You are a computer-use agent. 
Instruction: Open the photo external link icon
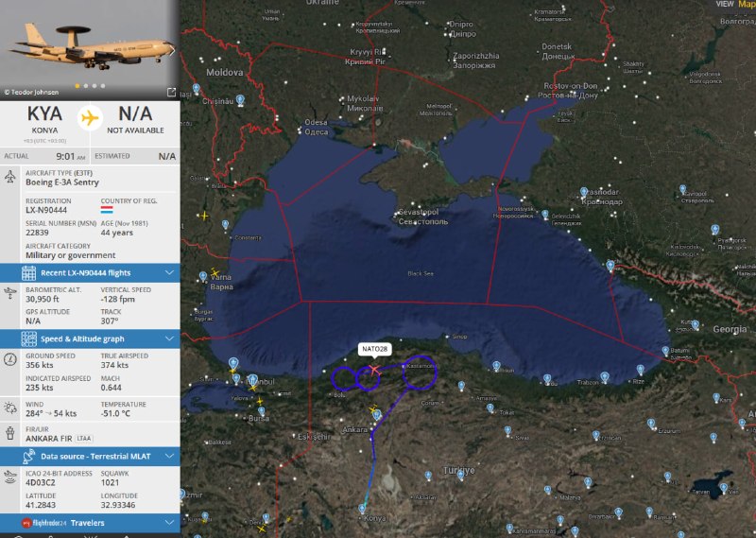pos(171,92)
